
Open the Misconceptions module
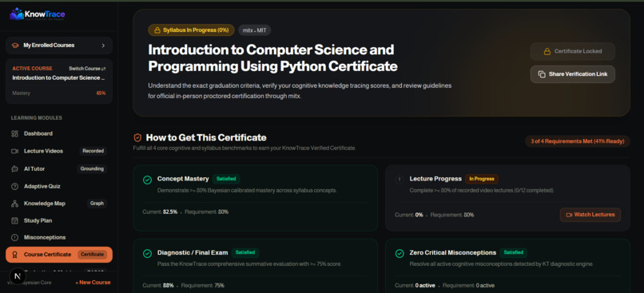[59, 238]
